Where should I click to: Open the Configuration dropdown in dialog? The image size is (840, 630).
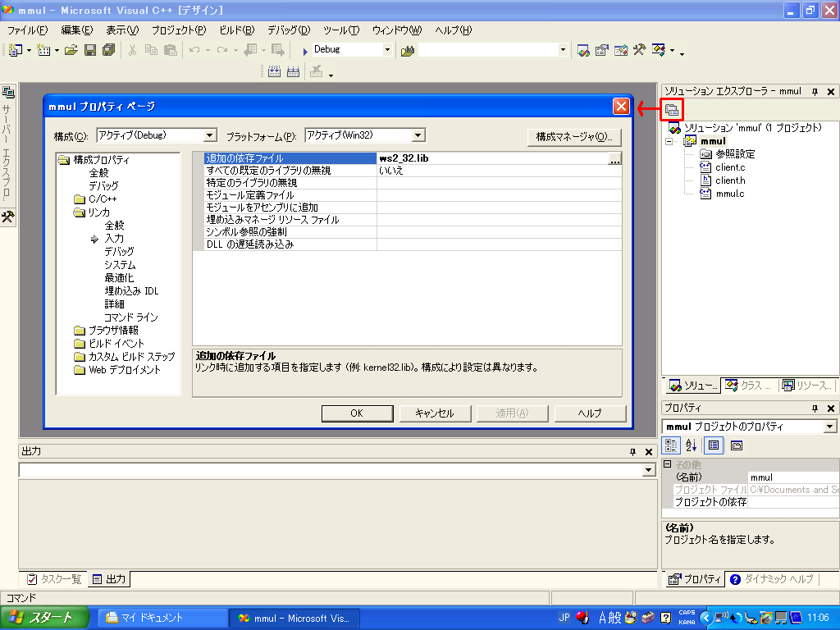tap(211, 135)
